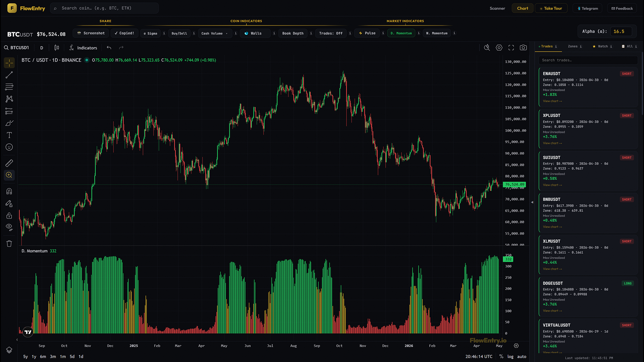This screenshot has width=644, height=362.
Task: Click the Copied! share button
Action: click(x=124, y=33)
